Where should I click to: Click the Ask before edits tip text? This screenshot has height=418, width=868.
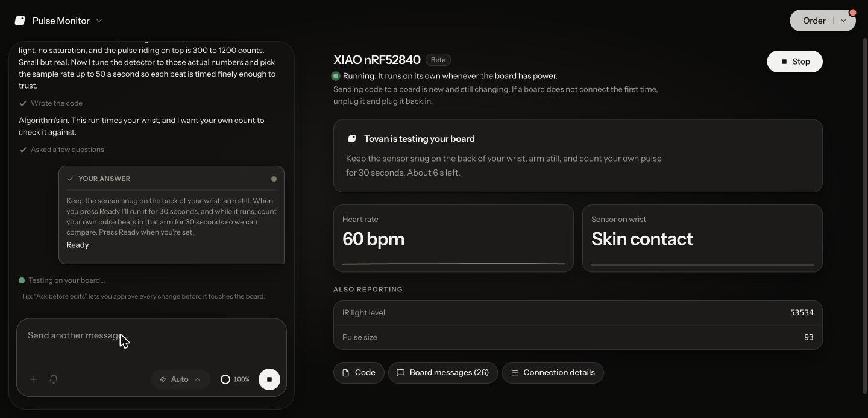point(143,296)
